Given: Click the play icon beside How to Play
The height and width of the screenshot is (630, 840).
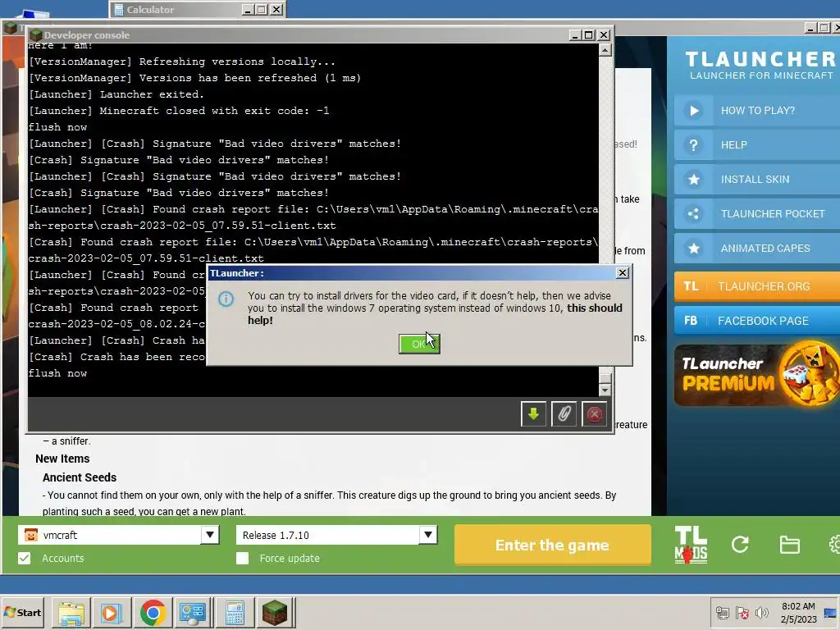Looking at the screenshot, I should pos(694,111).
